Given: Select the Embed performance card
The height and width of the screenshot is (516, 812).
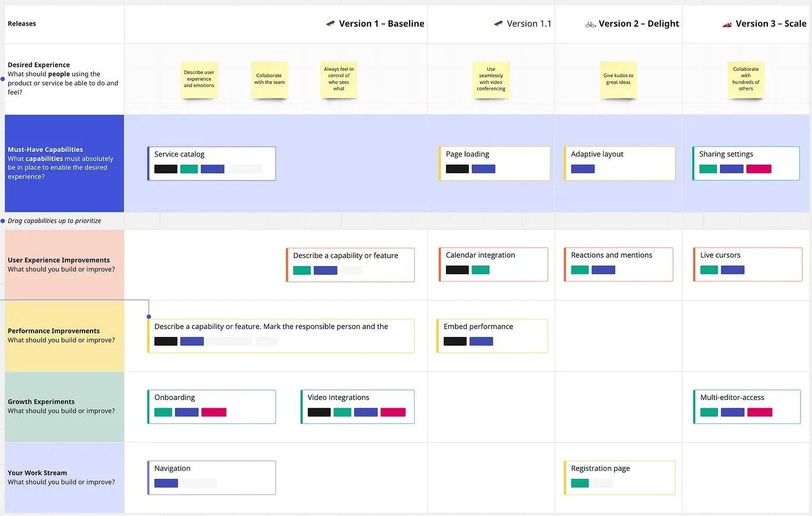Looking at the screenshot, I should point(492,335).
